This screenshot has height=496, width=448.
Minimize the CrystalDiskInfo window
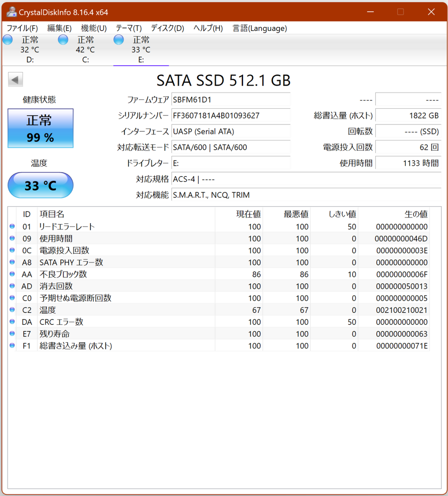(369, 12)
